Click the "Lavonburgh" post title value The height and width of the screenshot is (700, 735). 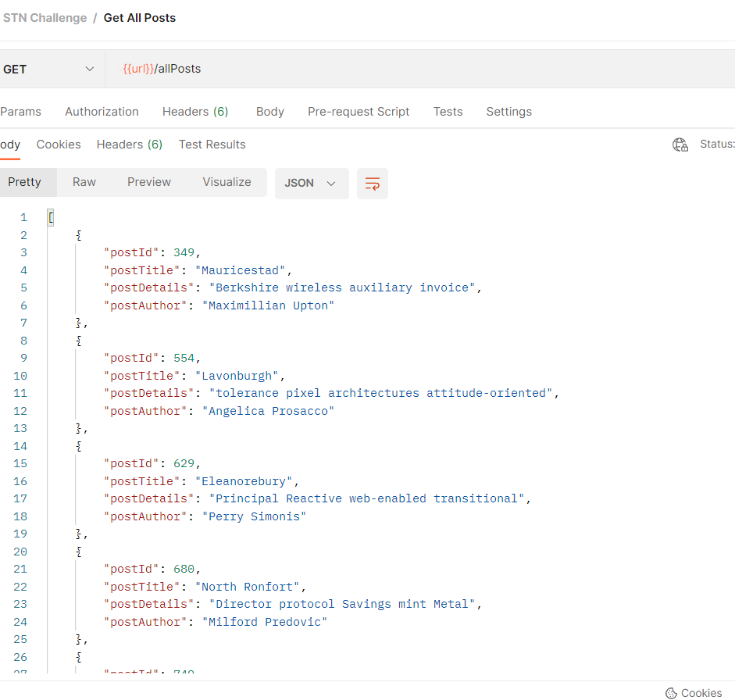pyautogui.click(x=237, y=376)
